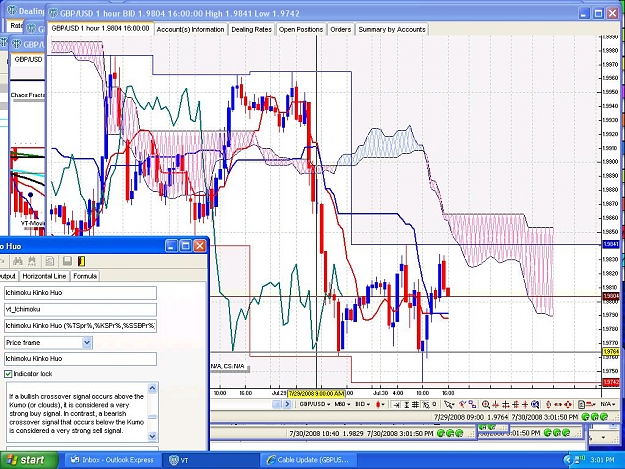The image size is (625, 469).
Task: Click the yellow exit door icon in dialog
Action: click(81, 261)
